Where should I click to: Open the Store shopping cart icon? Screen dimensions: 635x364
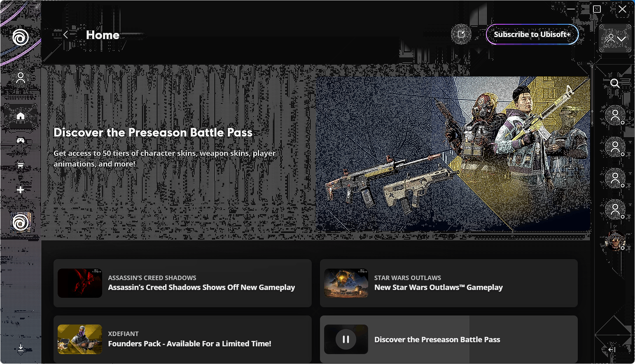[x=21, y=165]
